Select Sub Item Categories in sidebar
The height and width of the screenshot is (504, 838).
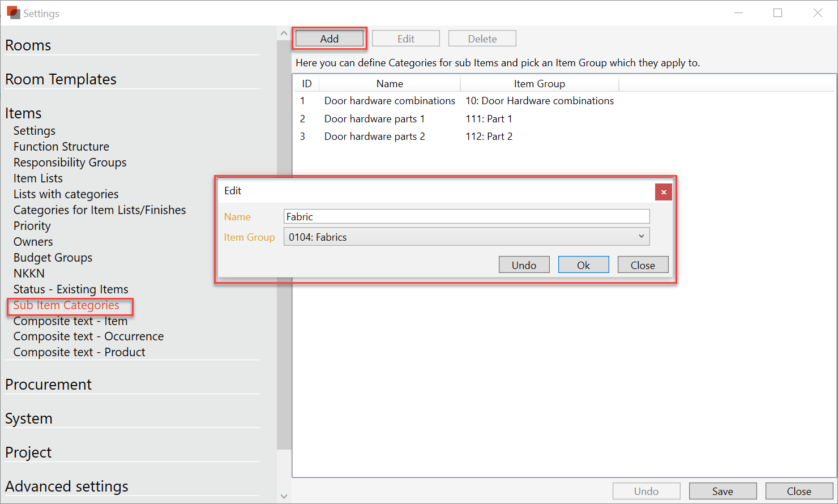click(x=66, y=305)
